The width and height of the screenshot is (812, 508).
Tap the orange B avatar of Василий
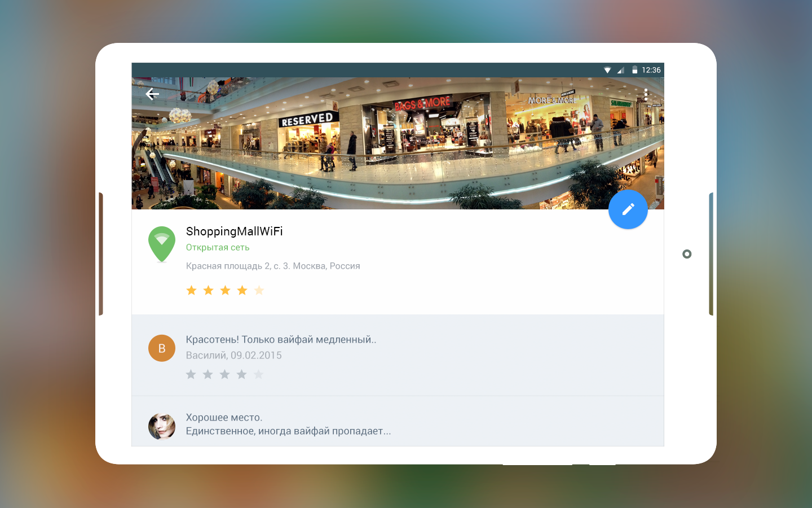tap(162, 348)
